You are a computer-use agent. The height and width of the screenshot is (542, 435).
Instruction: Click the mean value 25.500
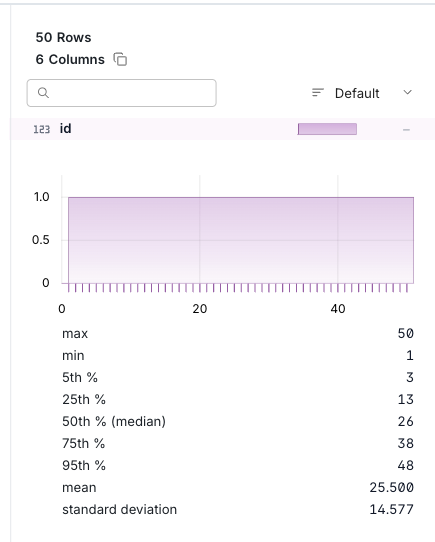(391, 487)
